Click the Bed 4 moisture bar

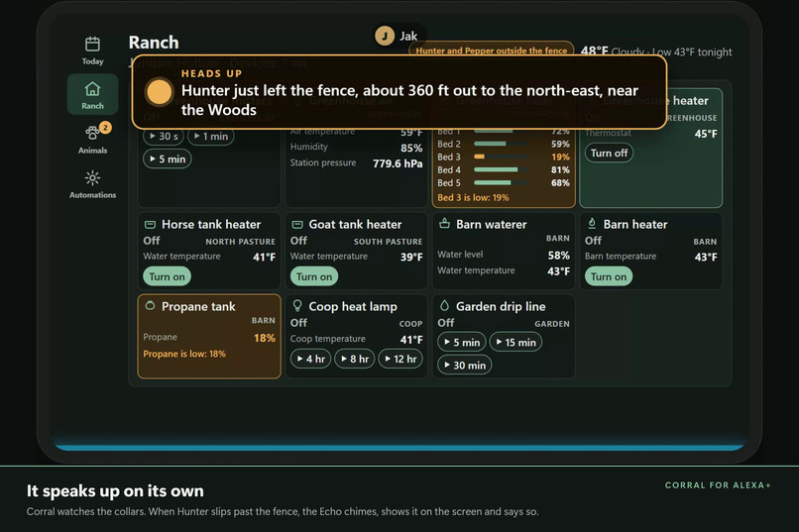[501, 170]
